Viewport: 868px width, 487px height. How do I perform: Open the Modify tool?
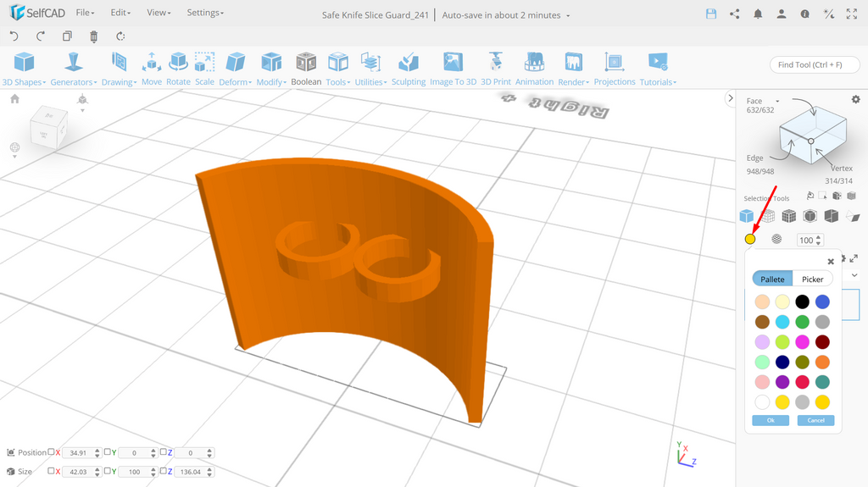click(x=271, y=69)
